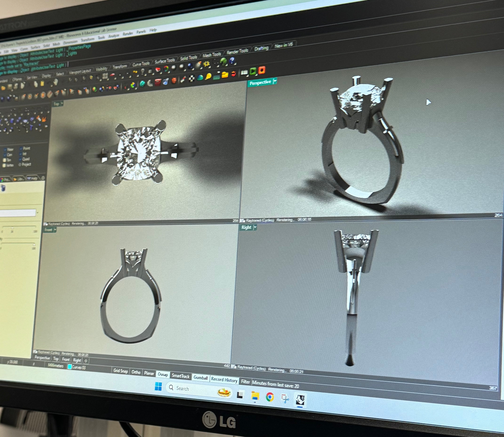Click the orange record stop icon
Screen dimensions: 504x437
coord(262,70)
